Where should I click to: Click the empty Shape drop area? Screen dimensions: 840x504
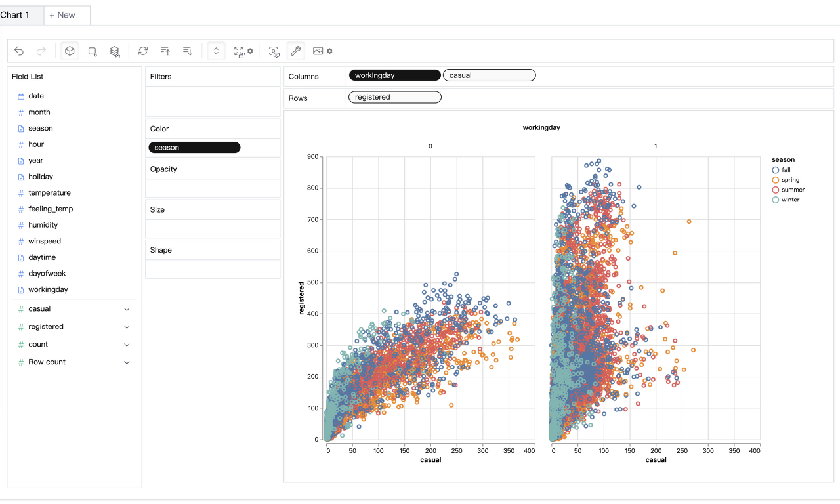pyautogui.click(x=213, y=269)
